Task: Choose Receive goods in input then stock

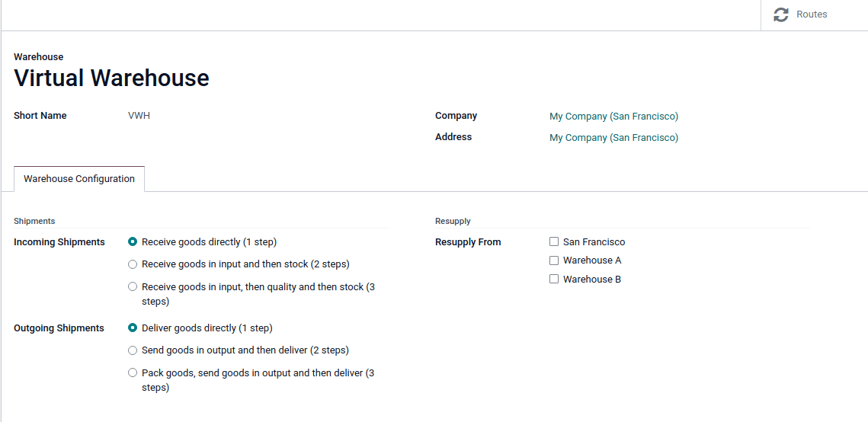Action: 133,264
